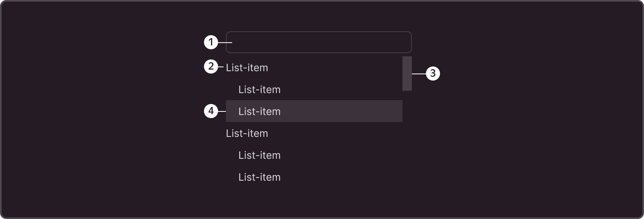Select the last List-item at the bottom
The image size is (644, 219).
pyautogui.click(x=259, y=177)
